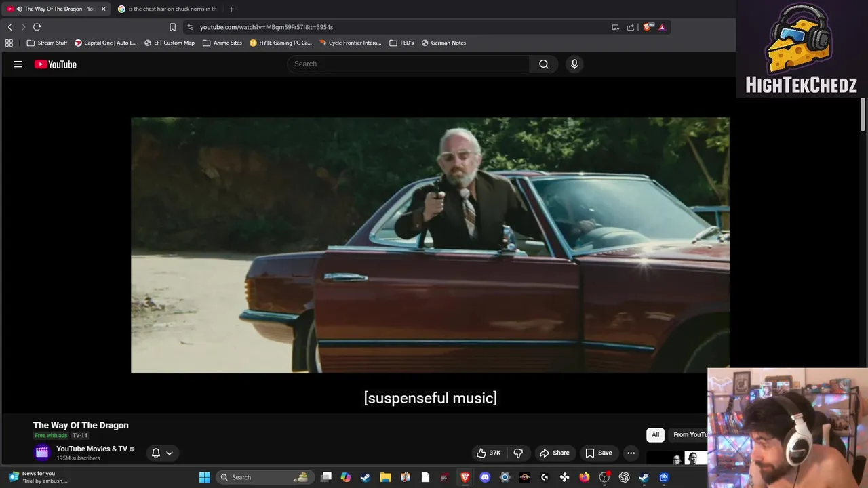Open YouTube Movies & TV channel name
The image size is (868, 488).
click(92, 449)
